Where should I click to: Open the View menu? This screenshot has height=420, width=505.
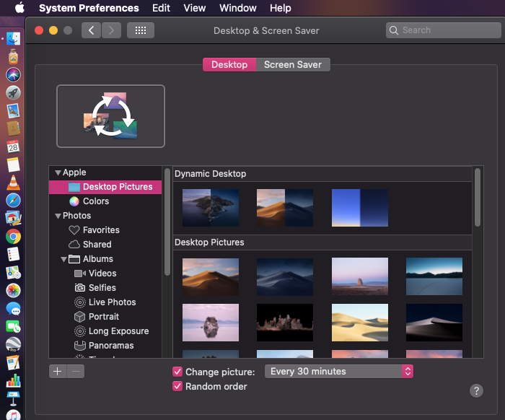195,8
